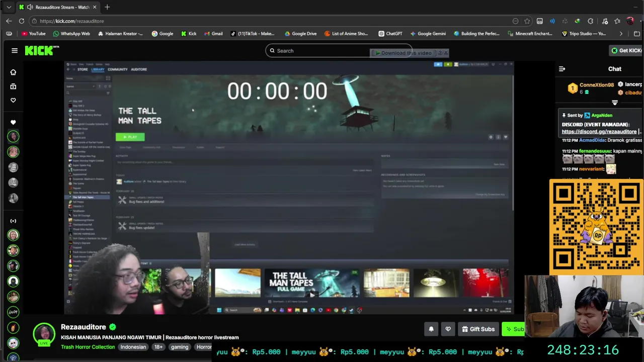Click ConneXtion98 top gifter name

597,85
